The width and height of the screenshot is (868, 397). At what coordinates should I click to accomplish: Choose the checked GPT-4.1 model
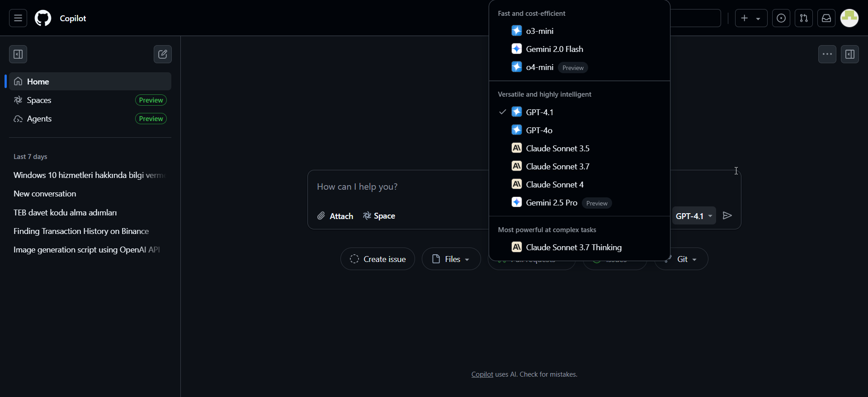[580, 112]
